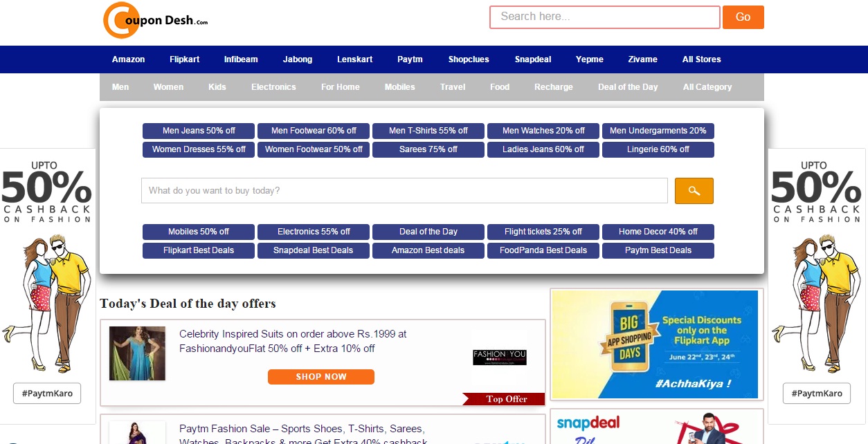Click Flipkart Best Deals tag
The width and height of the screenshot is (868, 444).
click(x=199, y=250)
